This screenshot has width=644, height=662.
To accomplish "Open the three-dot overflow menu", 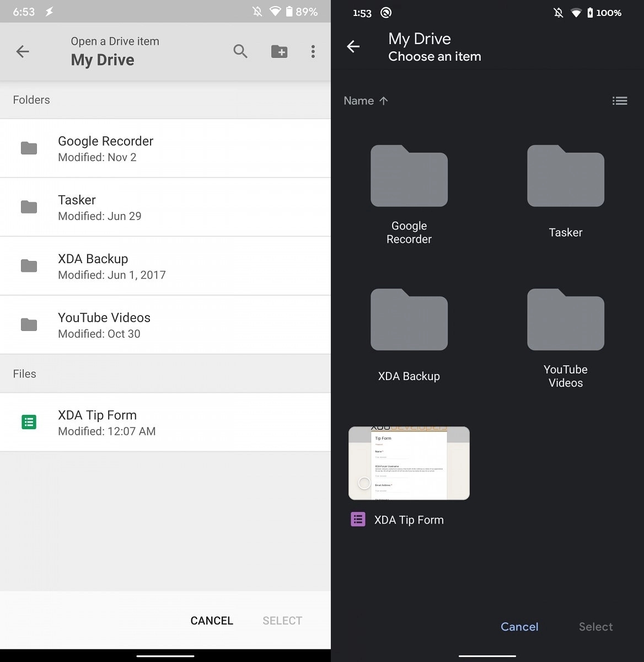I will tap(313, 51).
